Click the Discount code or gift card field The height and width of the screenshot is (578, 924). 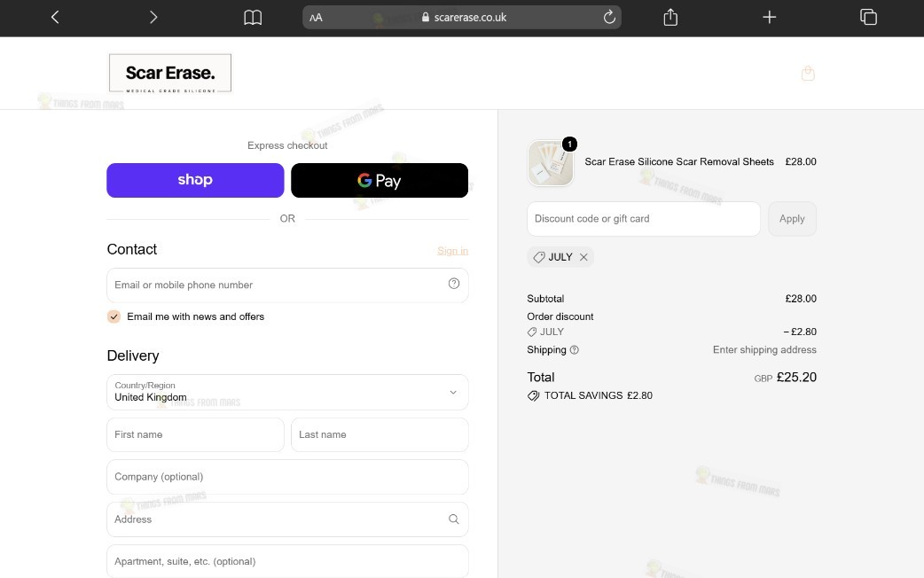644,219
